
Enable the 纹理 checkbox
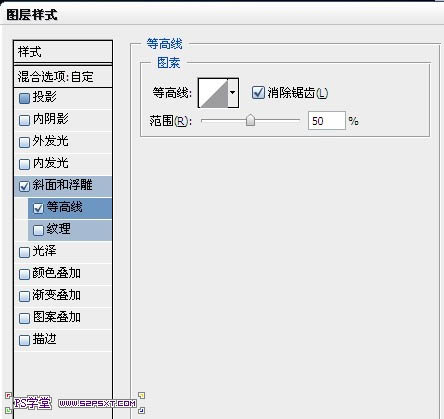tap(38, 230)
